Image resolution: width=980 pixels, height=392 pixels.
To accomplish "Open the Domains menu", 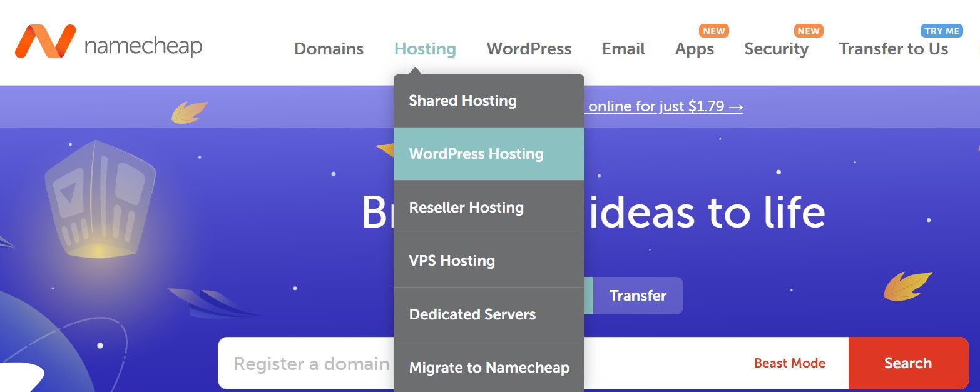I will pyautogui.click(x=329, y=48).
